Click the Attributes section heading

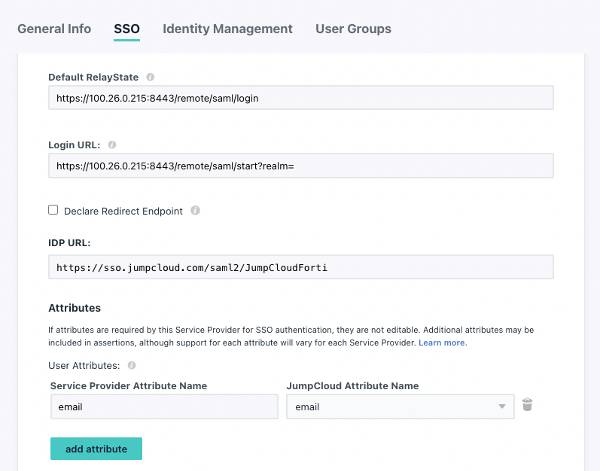(x=75, y=308)
